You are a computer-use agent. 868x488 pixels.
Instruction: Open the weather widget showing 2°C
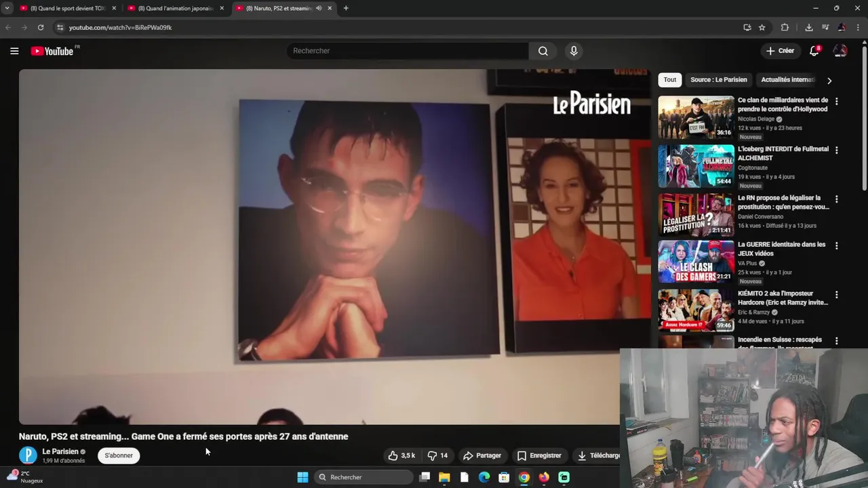pyautogui.click(x=25, y=477)
